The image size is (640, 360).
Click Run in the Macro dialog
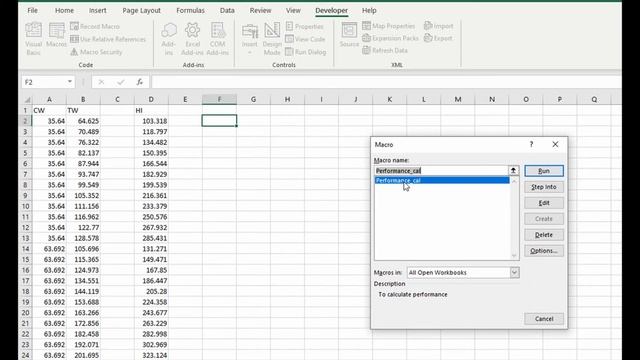coord(544,171)
